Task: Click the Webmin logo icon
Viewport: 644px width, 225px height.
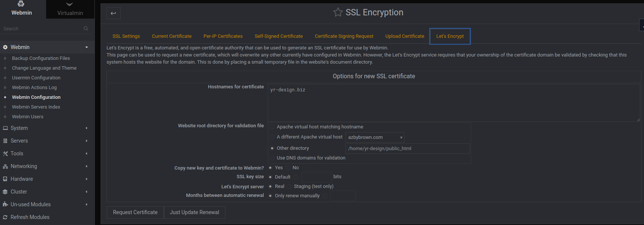Action: click(21, 4)
